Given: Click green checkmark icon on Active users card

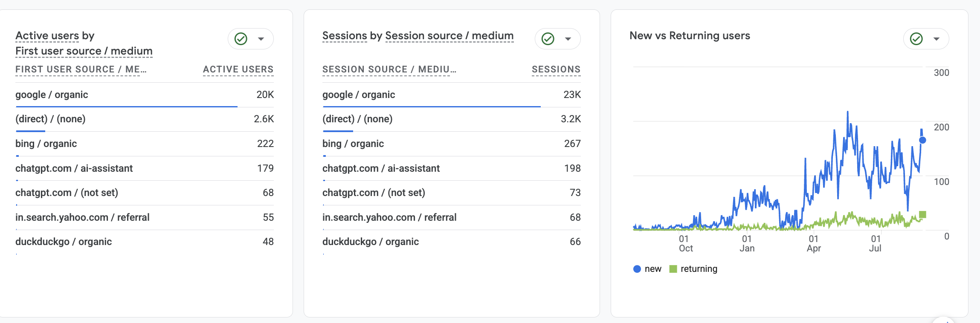Looking at the screenshot, I should pos(241,39).
